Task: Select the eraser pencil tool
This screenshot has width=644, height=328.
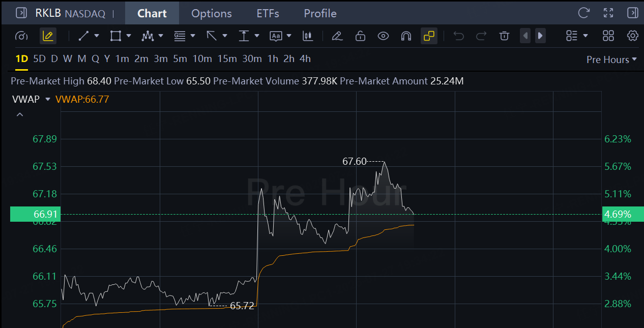Action: [x=336, y=36]
